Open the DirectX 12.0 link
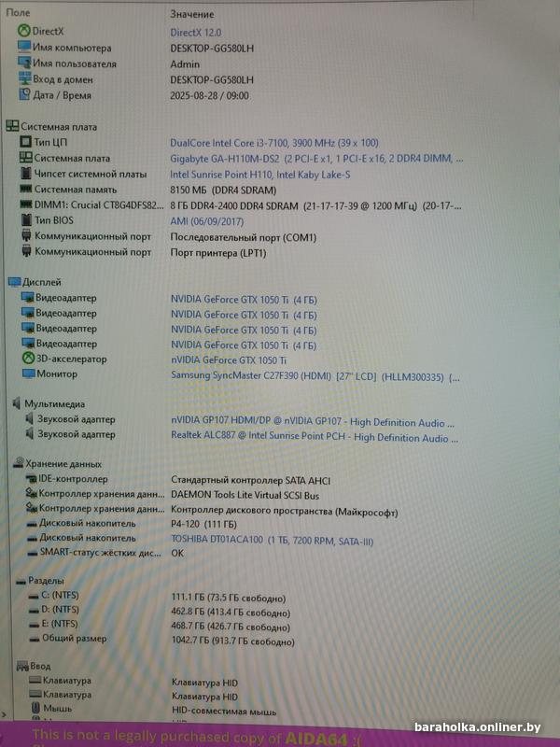 tap(196, 33)
